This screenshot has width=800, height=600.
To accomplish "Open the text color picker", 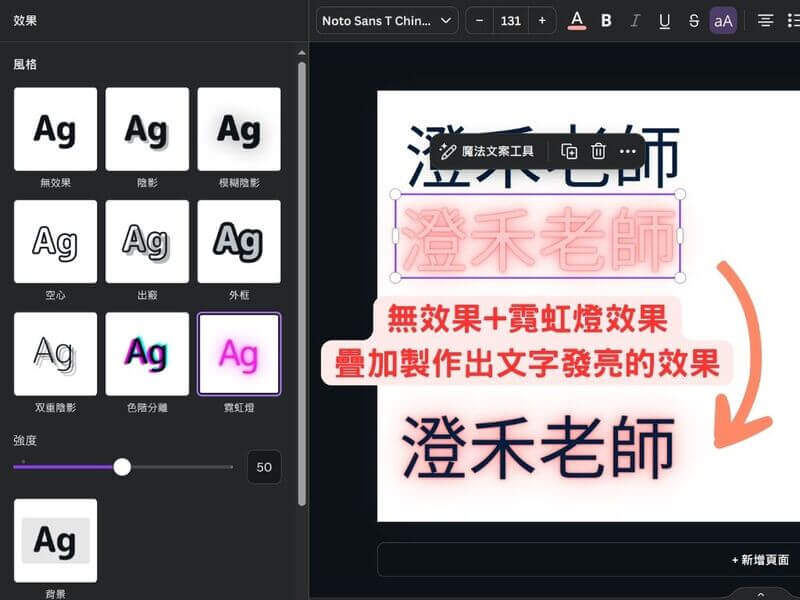I will (x=576, y=20).
